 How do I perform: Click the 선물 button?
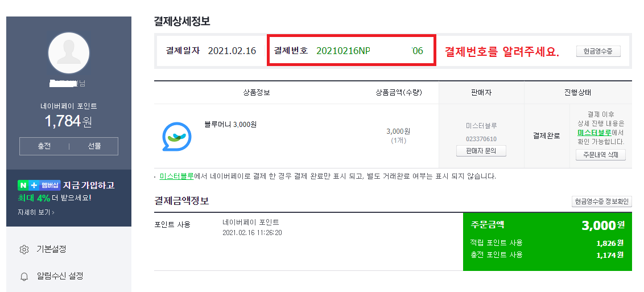[x=94, y=146]
